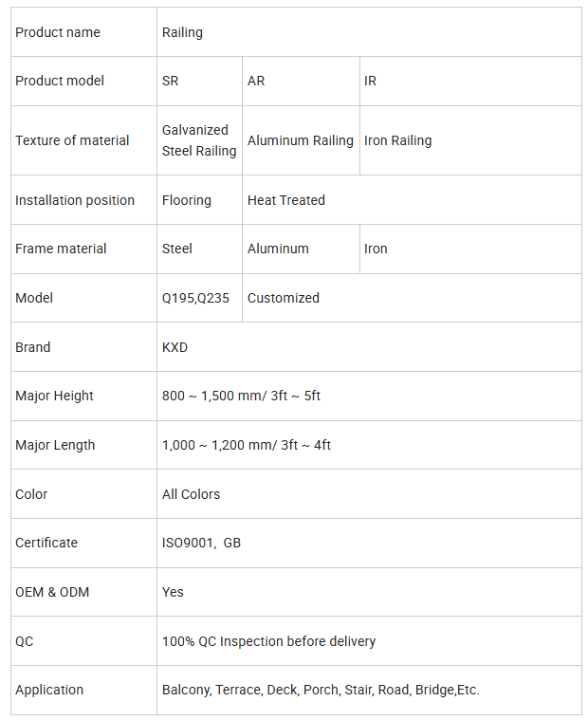Image resolution: width=588 pixels, height=720 pixels.
Task: Click the "KXD" brand value
Action: coord(175,347)
